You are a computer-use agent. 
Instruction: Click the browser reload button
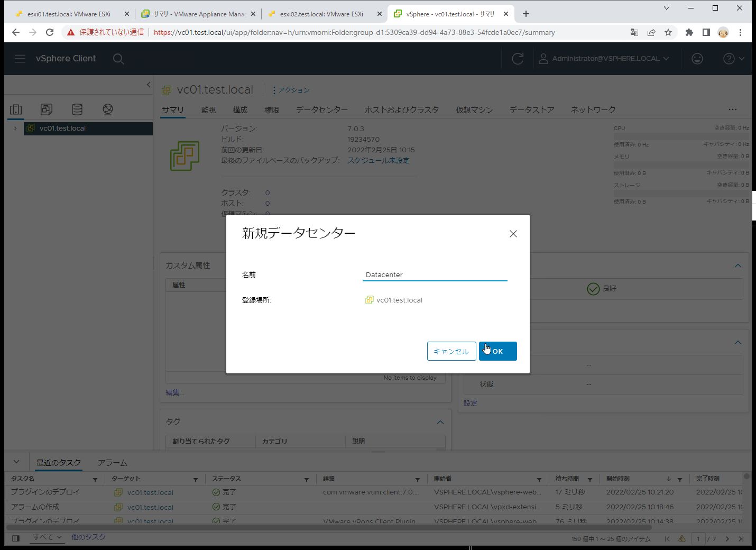(50, 32)
